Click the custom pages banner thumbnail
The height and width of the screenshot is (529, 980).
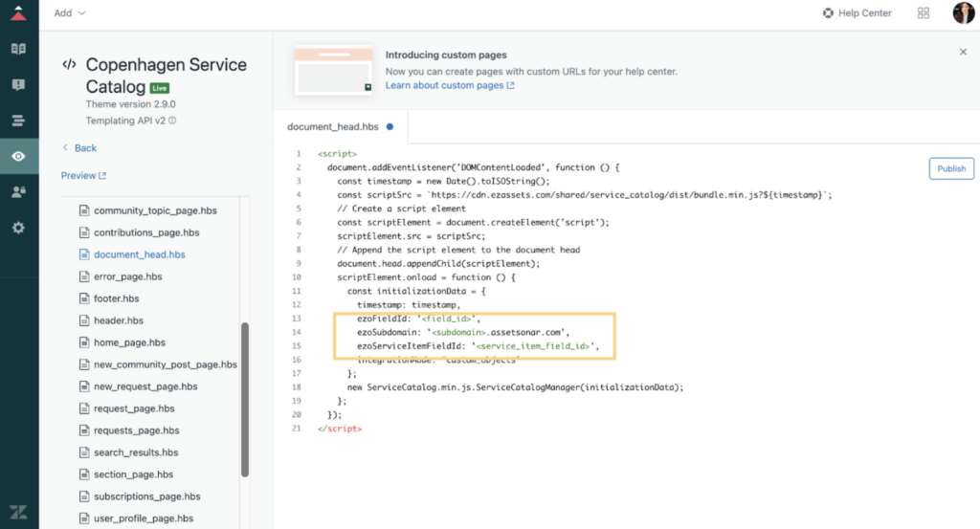pos(334,69)
